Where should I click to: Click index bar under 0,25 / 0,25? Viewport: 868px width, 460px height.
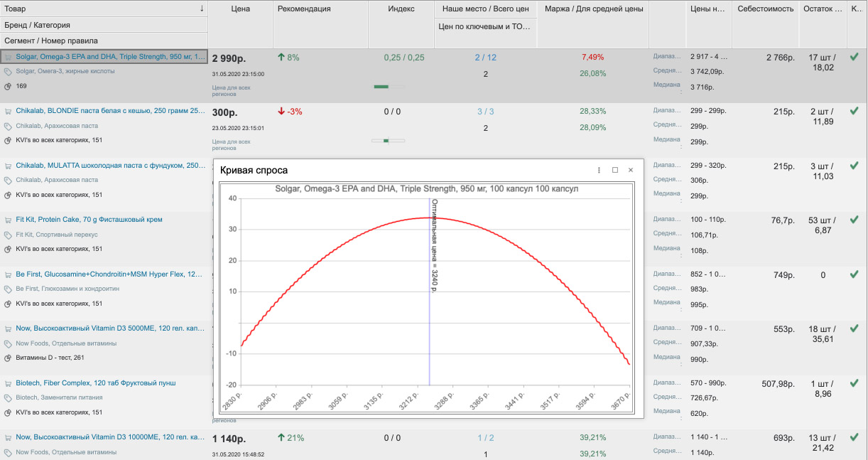[x=389, y=87]
